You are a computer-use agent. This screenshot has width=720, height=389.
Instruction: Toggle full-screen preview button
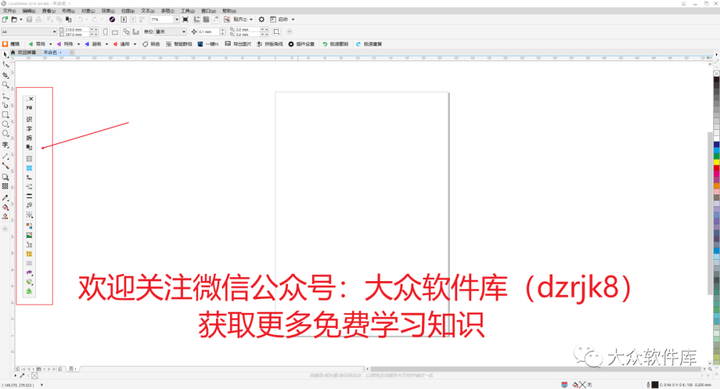pos(186,19)
